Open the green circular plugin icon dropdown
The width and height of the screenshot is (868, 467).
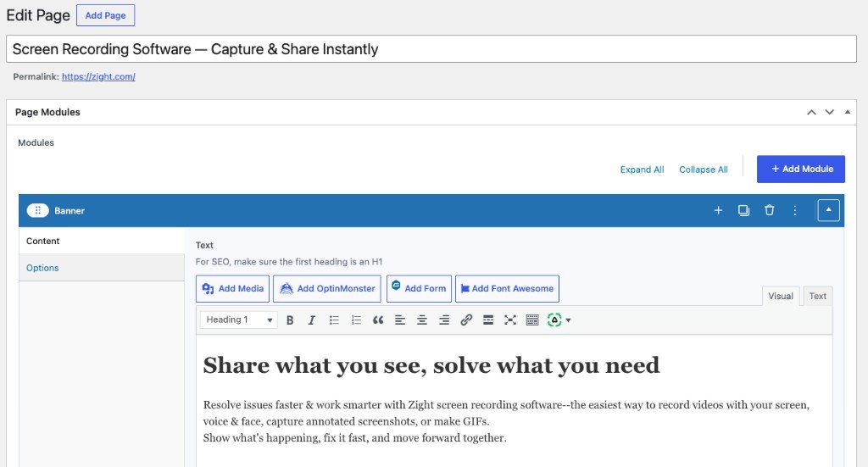coord(559,320)
